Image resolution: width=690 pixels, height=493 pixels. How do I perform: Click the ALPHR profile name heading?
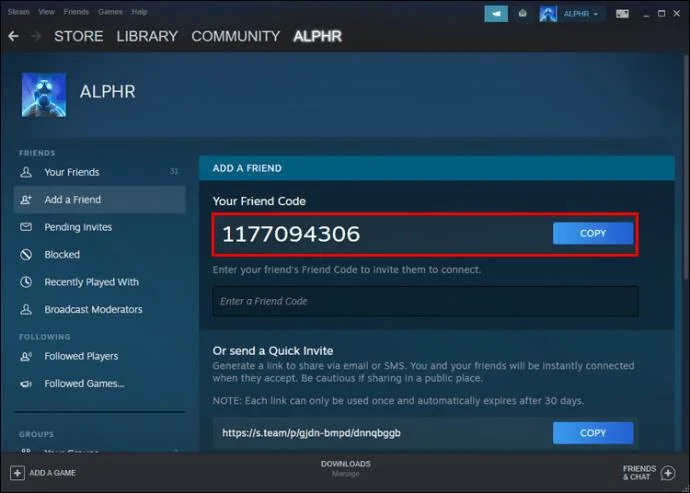[x=107, y=92]
